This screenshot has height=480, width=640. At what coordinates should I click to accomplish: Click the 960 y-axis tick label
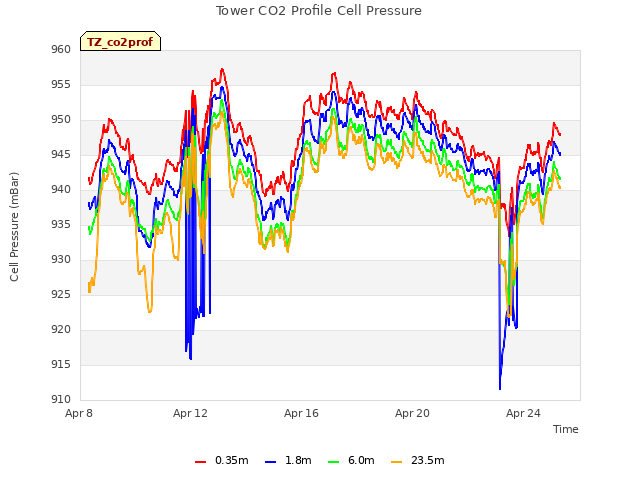pyautogui.click(x=61, y=49)
